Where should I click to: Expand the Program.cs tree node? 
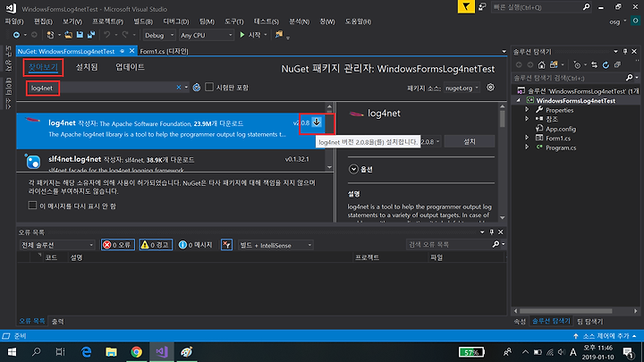click(x=527, y=147)
